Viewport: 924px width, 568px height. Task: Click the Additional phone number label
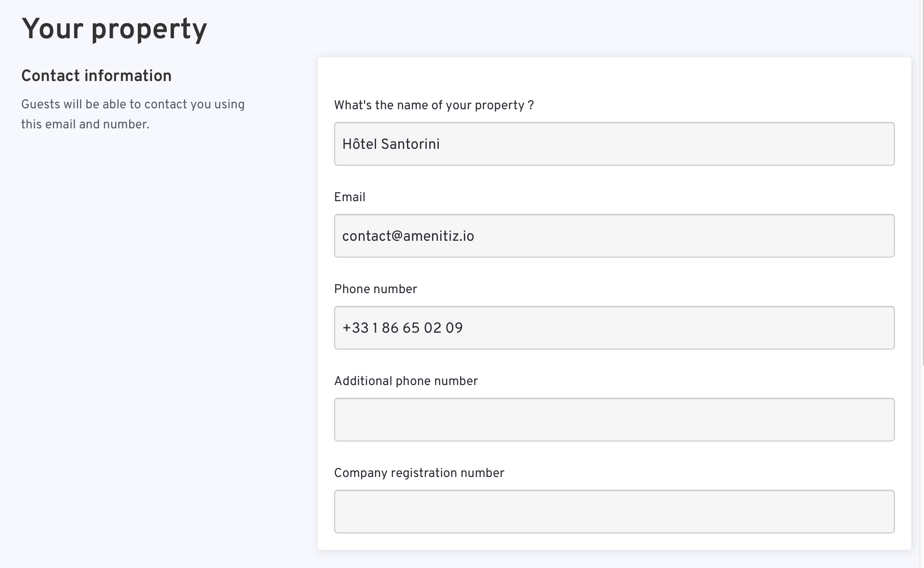406,381
